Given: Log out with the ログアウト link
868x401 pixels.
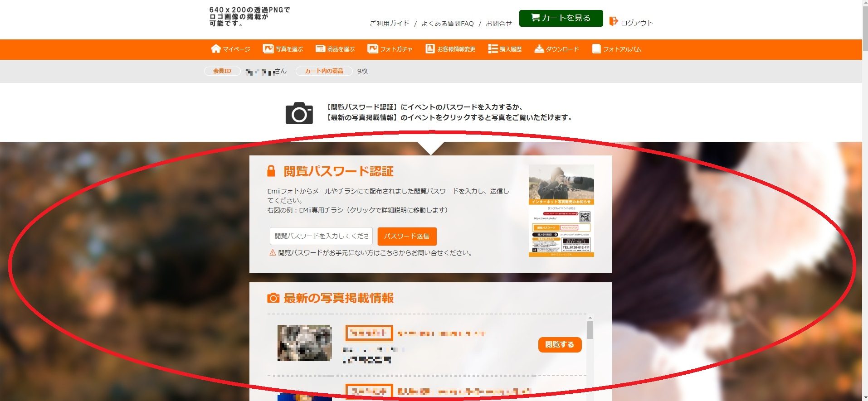Looking at the screenshot, I should tap(631, 22).
